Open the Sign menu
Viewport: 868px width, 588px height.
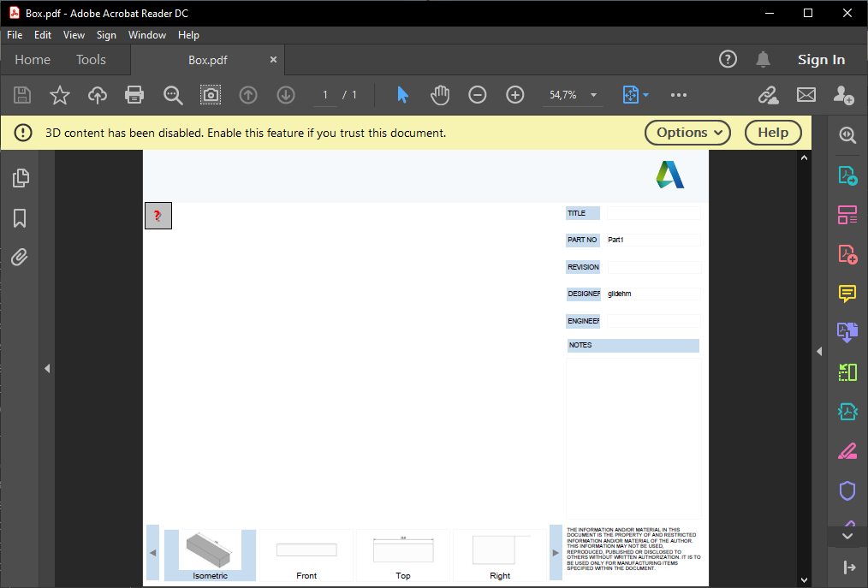pos(106,35)
